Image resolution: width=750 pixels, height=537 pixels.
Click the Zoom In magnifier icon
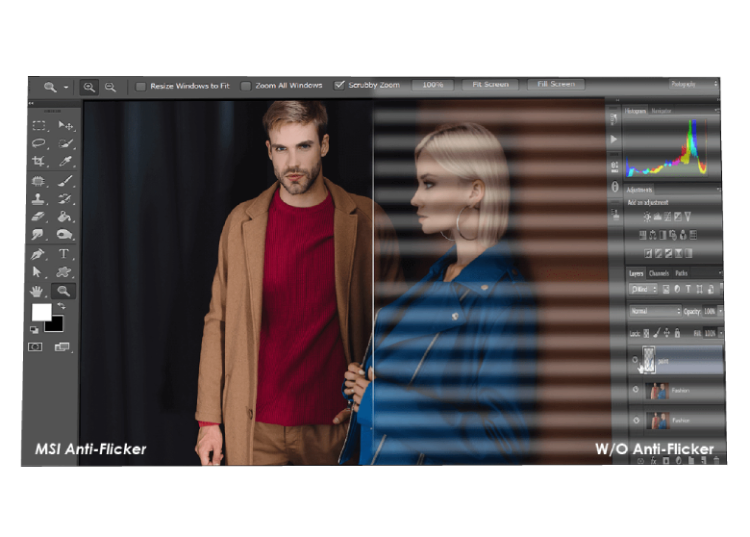pyautogui.click(x=89, y=87)
